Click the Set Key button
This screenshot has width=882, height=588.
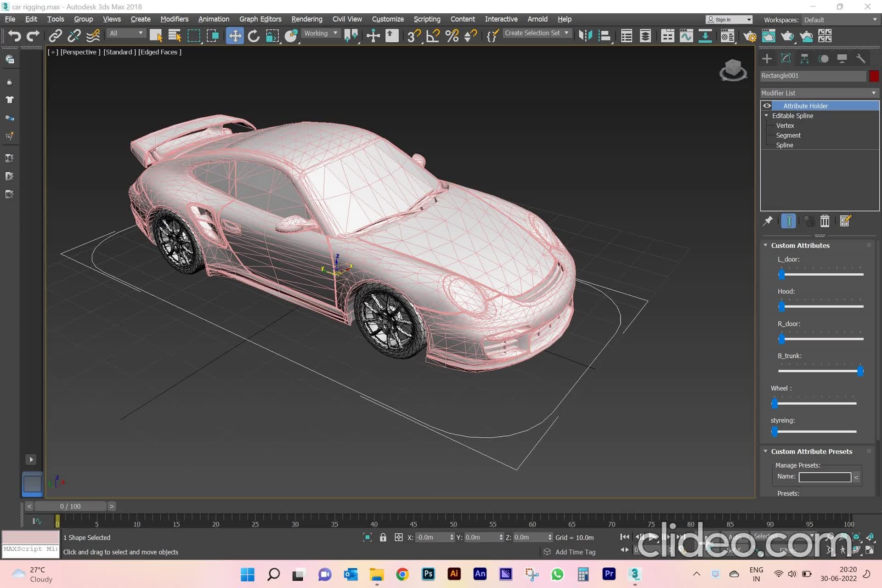(x=735, y=550)
